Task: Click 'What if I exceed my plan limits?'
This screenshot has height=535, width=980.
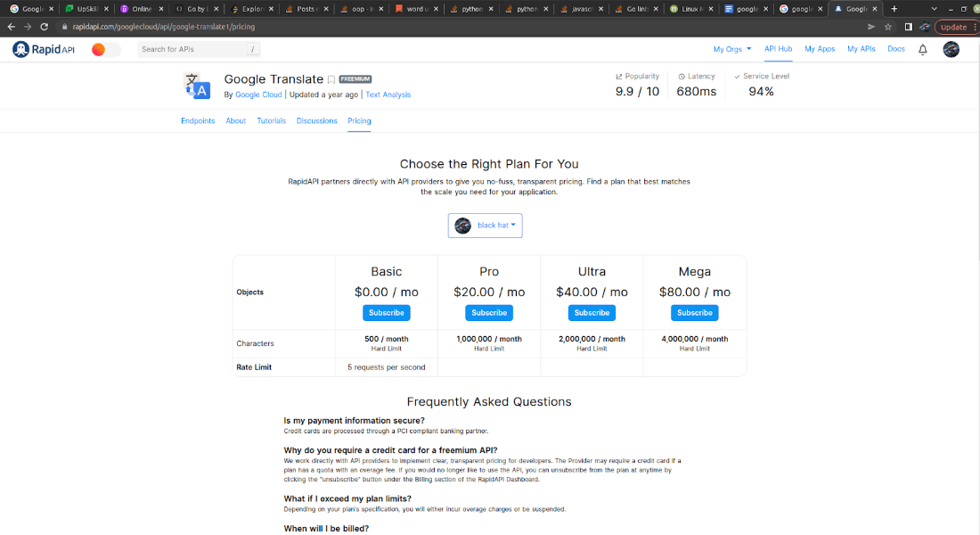Action: point(347,498)
